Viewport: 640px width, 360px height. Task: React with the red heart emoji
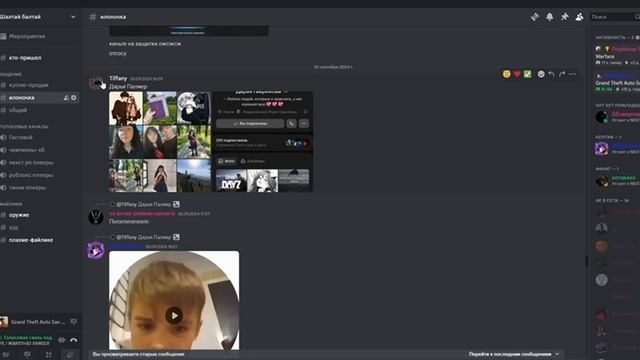point(517,74)
